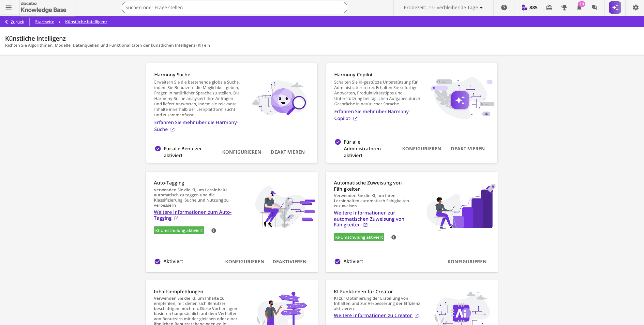644x325 pixels.
Task: Click Deaktivieren on the Harmony-Copilot card
Action: tap(468, 149)
